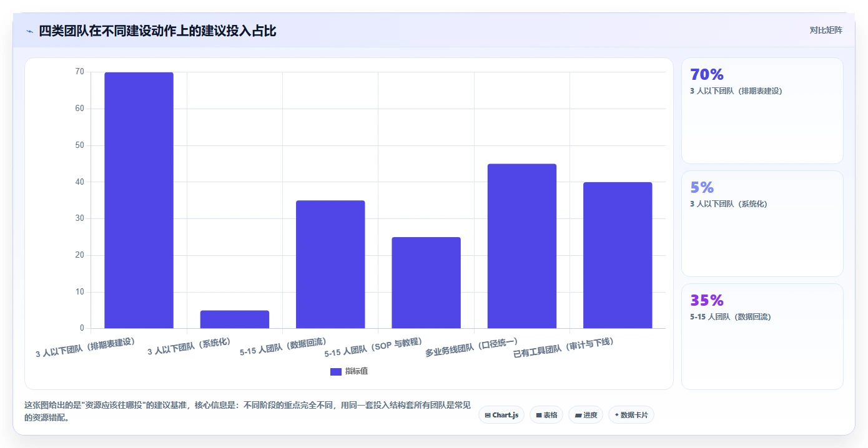The width and height of the screenshot is (868, 448).
Task: Click the x-axis label 5-15 人团队（SOP 与教程）
Action: tap(373, 348)
